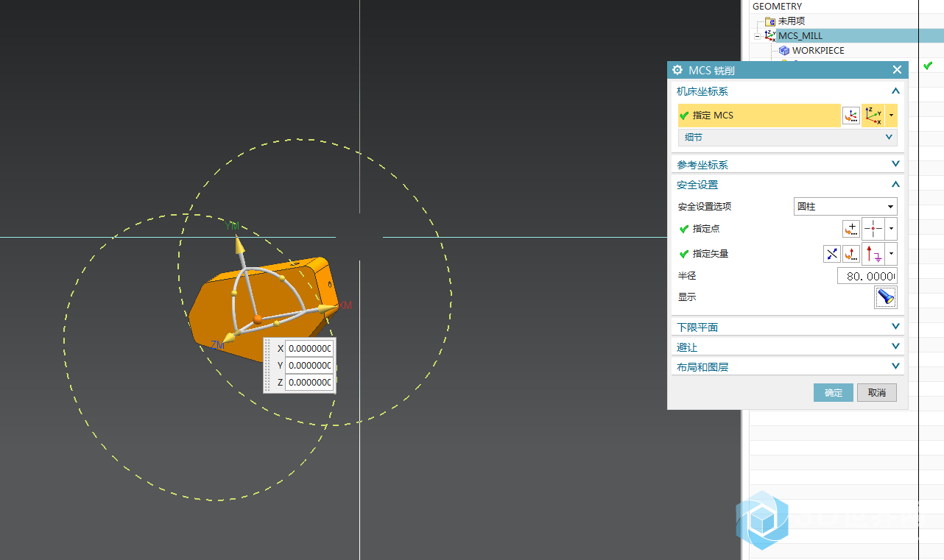
Task: Collapse the 机床坐标系 section
Action: coord(895,91)
